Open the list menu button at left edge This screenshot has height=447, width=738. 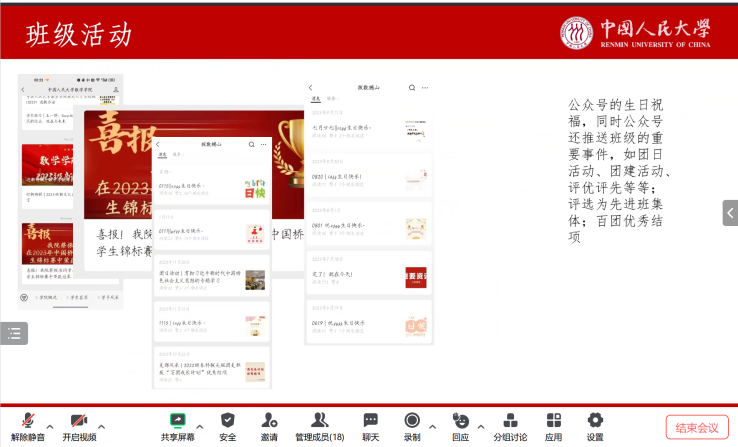tap(14, 333)
